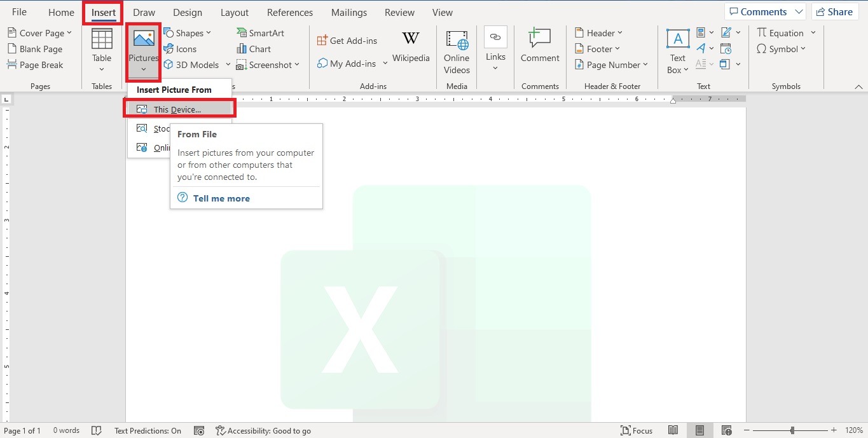The image size is (868, 438).
Task: Open the Wikipedia add-in
Action: pos(411,47)
